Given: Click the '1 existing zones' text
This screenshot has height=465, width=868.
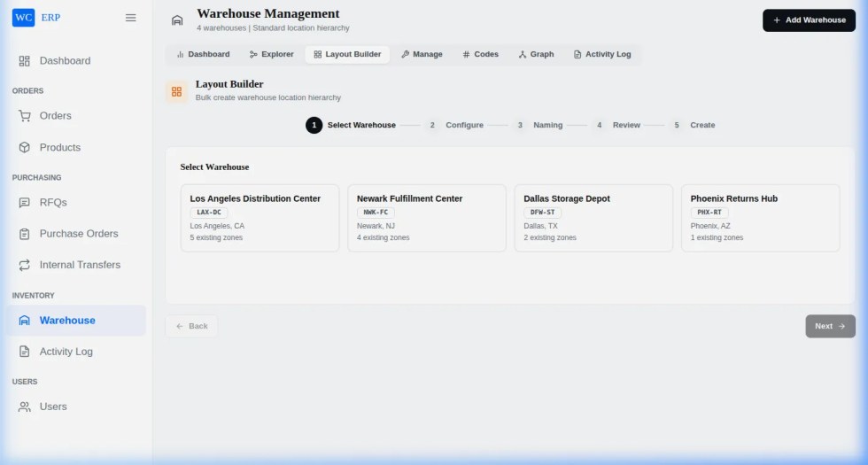Looking at the screenshot, I should [x=717, y=237].
